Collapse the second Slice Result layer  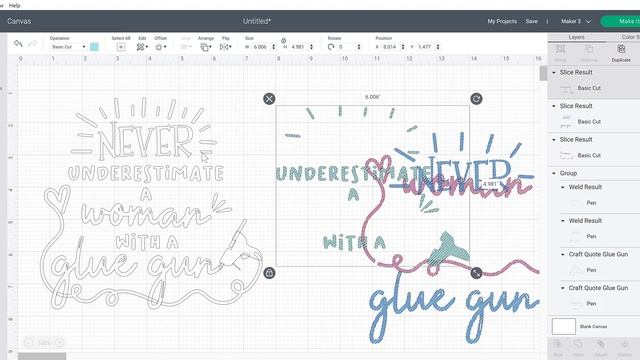click(554, 106)
